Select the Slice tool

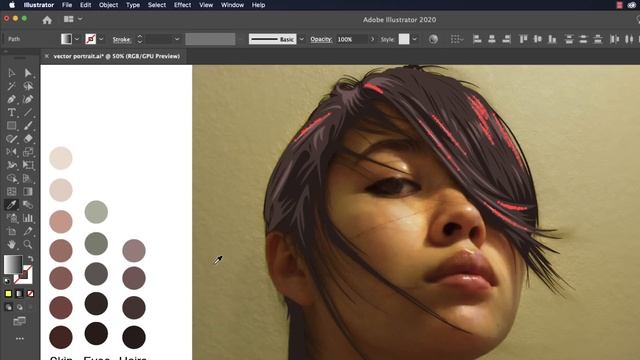pyautogui.click(x=28, y=231)
